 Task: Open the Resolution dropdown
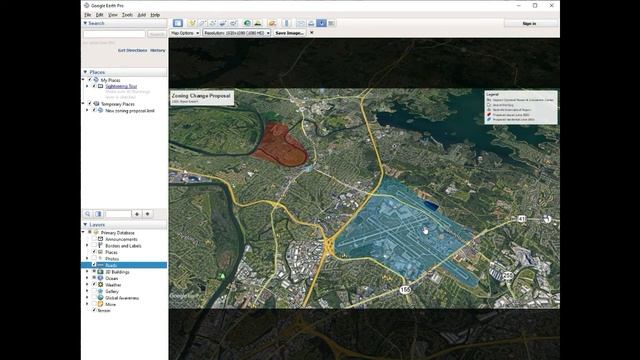pos(237,33)
